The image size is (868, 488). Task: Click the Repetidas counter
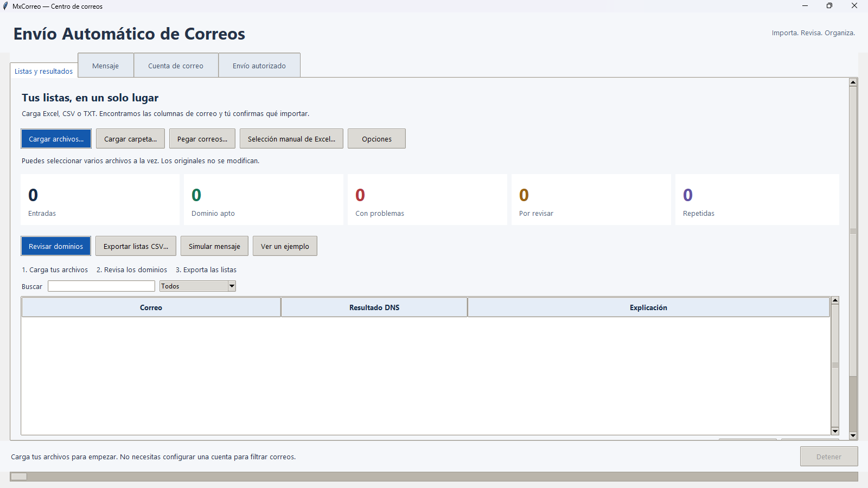(x=757, y=200)
